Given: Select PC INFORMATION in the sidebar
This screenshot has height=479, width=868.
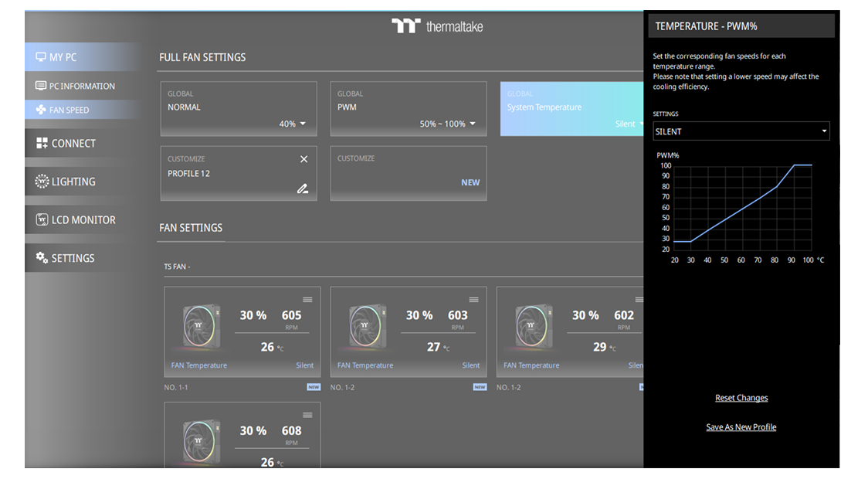Looking at the screenshot, I should [x=81, y=86].
